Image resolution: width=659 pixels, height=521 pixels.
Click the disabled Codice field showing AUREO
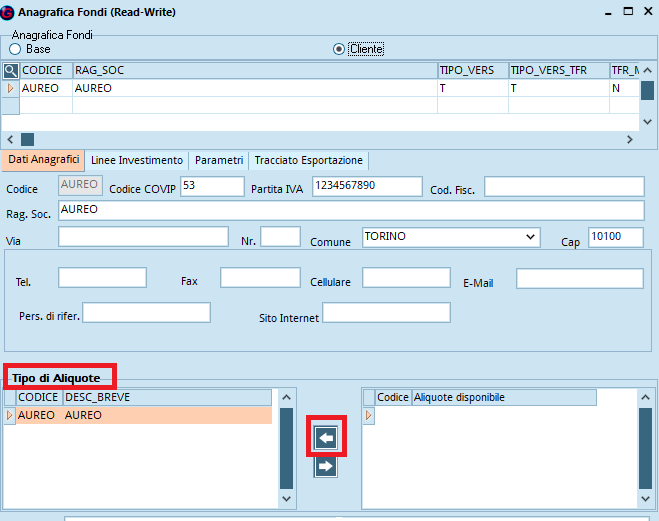coord(80,186)
